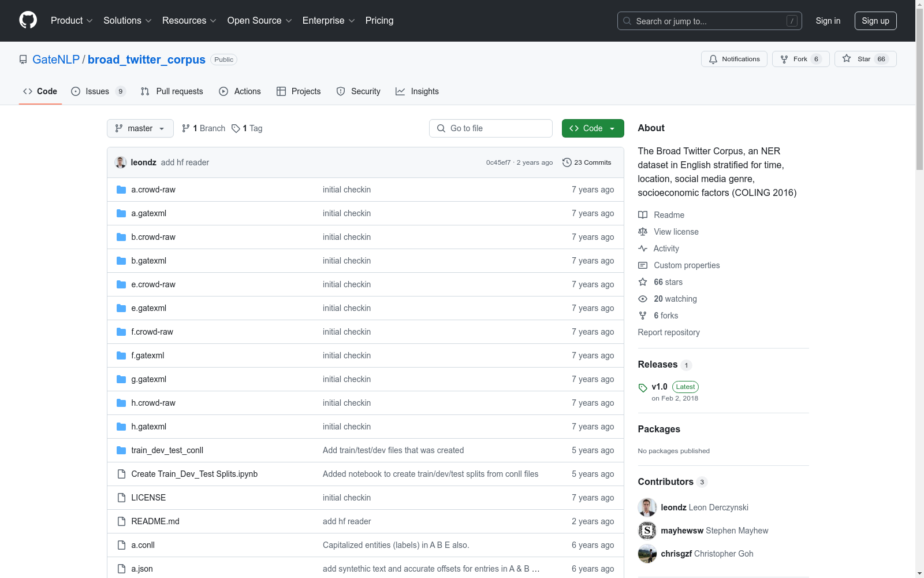
Task: Open commit 0c45ef7 hash link
Action: click(498, 162)
